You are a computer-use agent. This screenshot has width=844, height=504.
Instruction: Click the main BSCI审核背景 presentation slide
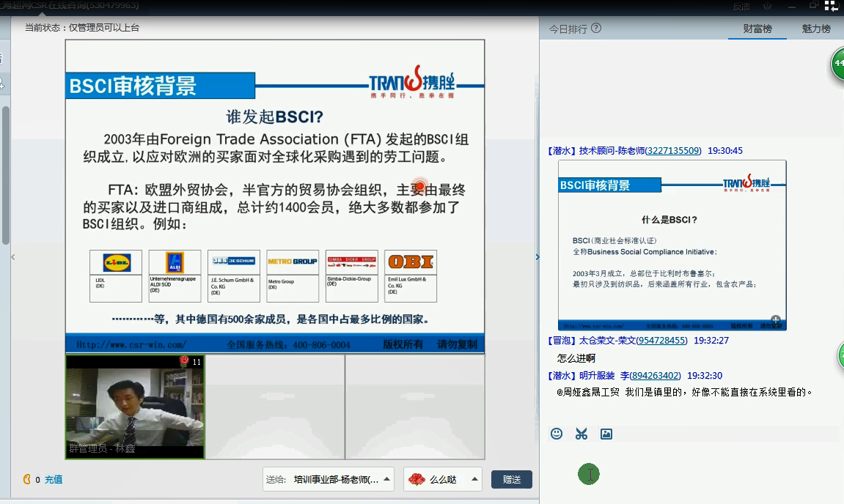[x=275, y=196]
